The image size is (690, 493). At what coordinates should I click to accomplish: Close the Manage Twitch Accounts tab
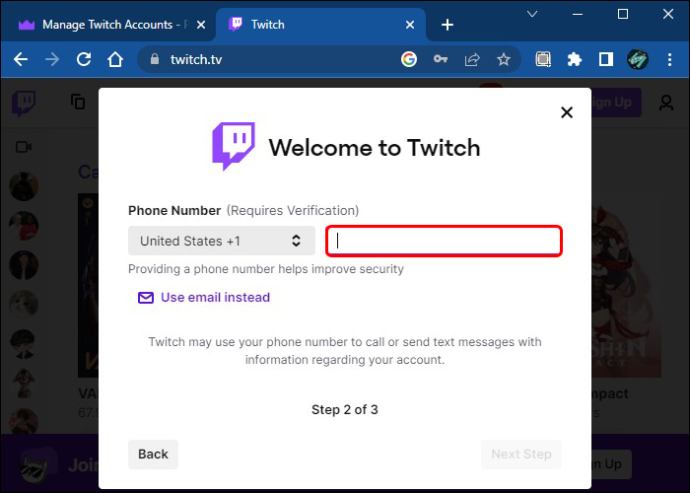click(x=201, y=25)
